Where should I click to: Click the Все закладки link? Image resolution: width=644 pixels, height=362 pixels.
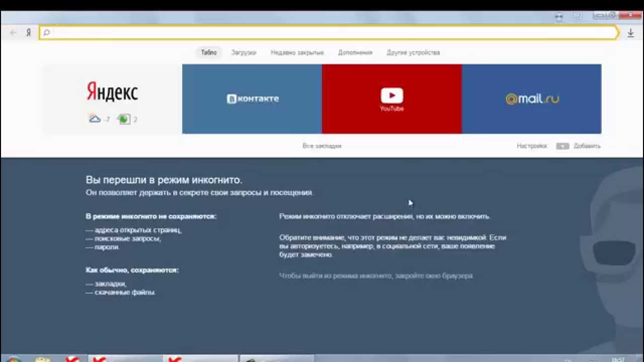point(322,146)
